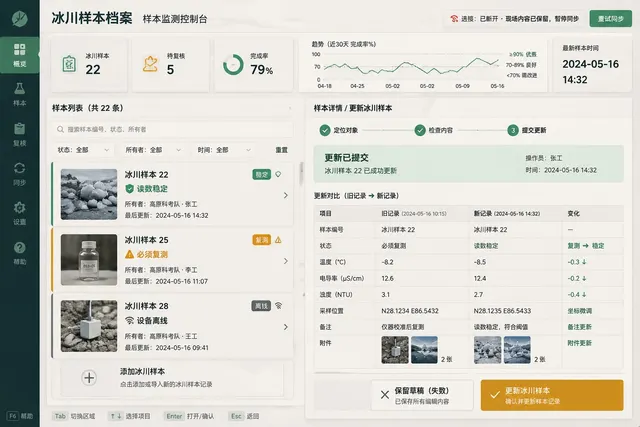Click the green shield icon by 读数稳定

point(129,189)
